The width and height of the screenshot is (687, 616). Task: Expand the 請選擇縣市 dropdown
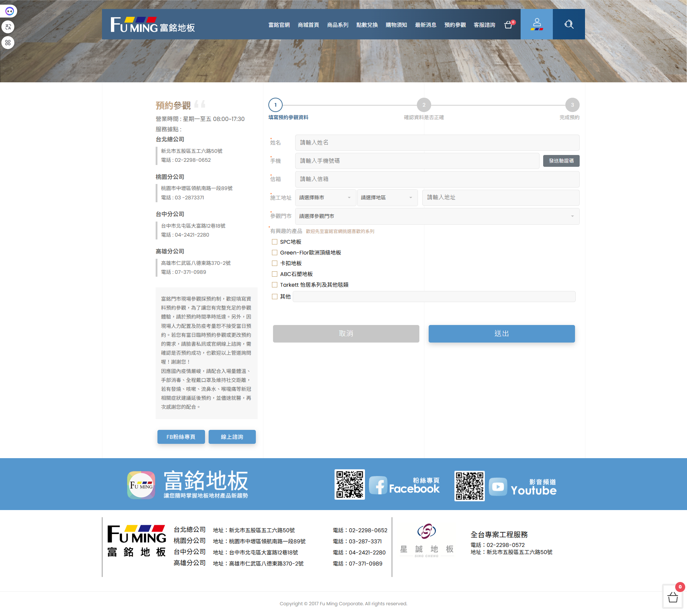point(325,198)
